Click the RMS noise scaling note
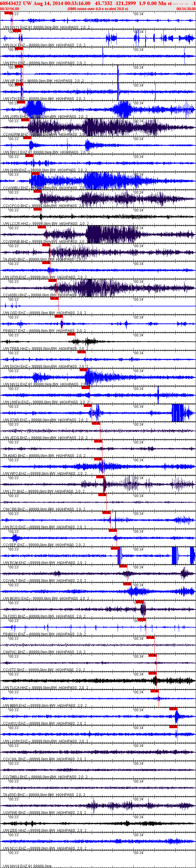 point(97,9)
